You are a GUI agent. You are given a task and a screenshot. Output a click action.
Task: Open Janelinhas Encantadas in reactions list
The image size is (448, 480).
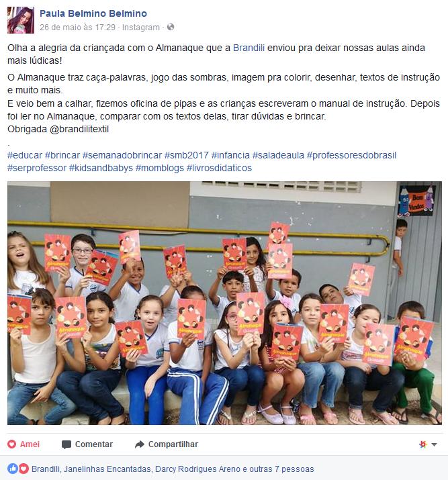tap(107, 469)
